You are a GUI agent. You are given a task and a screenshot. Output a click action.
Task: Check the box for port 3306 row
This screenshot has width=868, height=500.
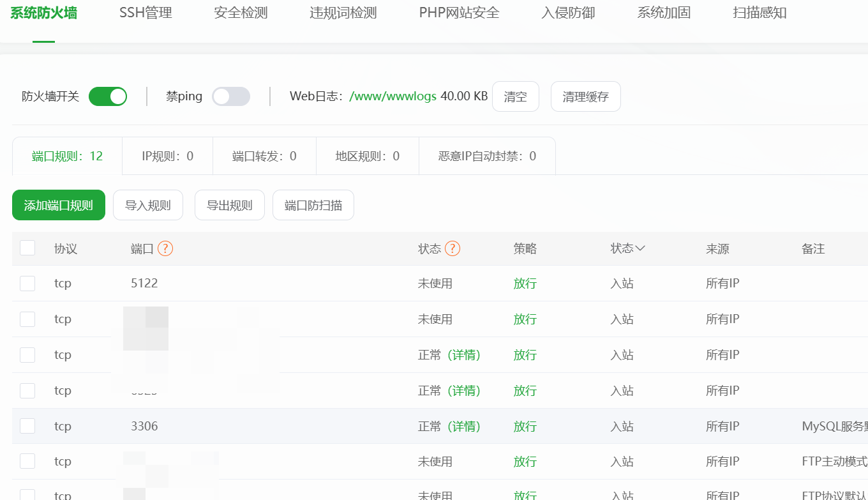coord(27,426)
